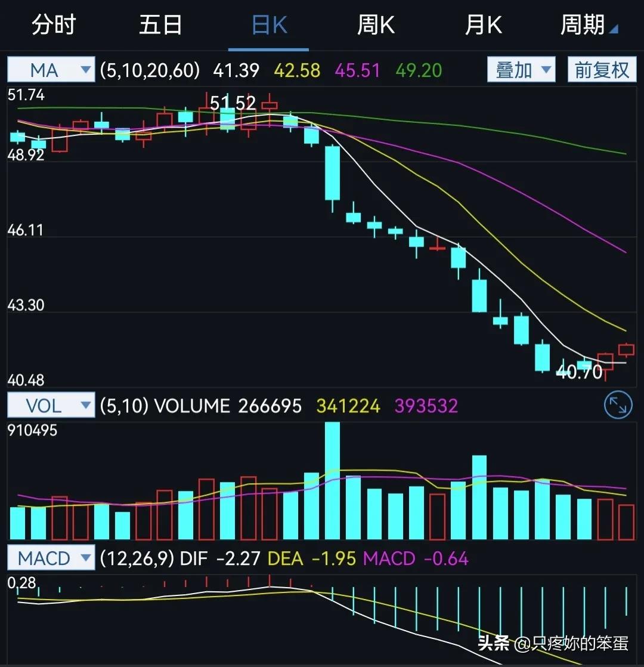Viewport: 644px width, 667px height.
Task: Select the 日K tab
Action: pos(269,25)
